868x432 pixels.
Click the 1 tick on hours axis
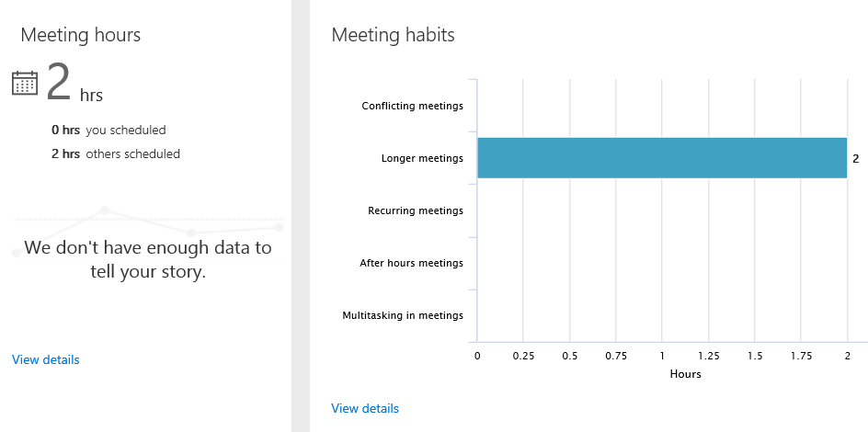(661, 356)
